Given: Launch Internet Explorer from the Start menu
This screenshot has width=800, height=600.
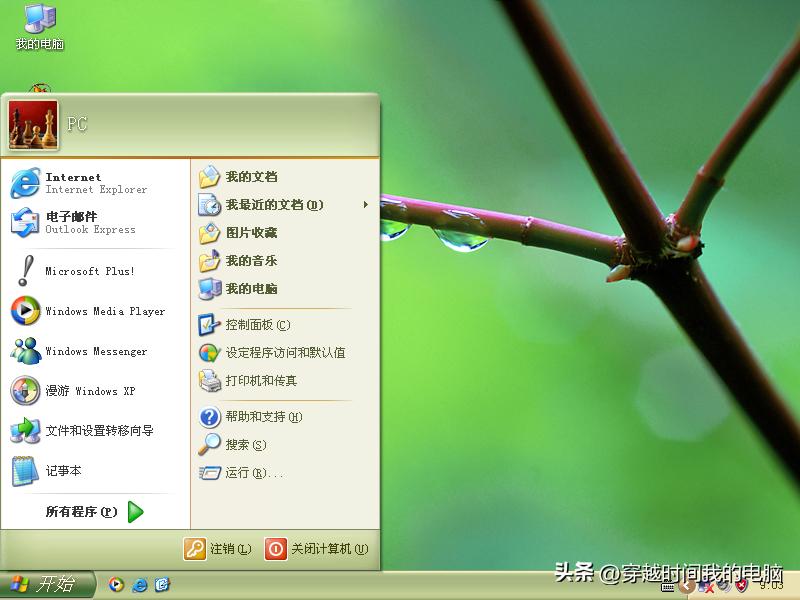Looking at the screenshot, I should (75, 182).
